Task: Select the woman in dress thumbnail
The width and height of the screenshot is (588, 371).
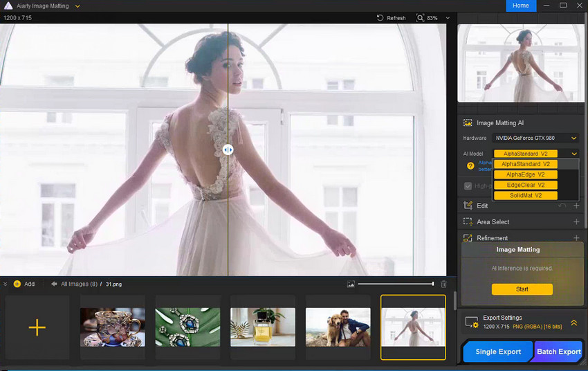Action: (x=413, y=327)
